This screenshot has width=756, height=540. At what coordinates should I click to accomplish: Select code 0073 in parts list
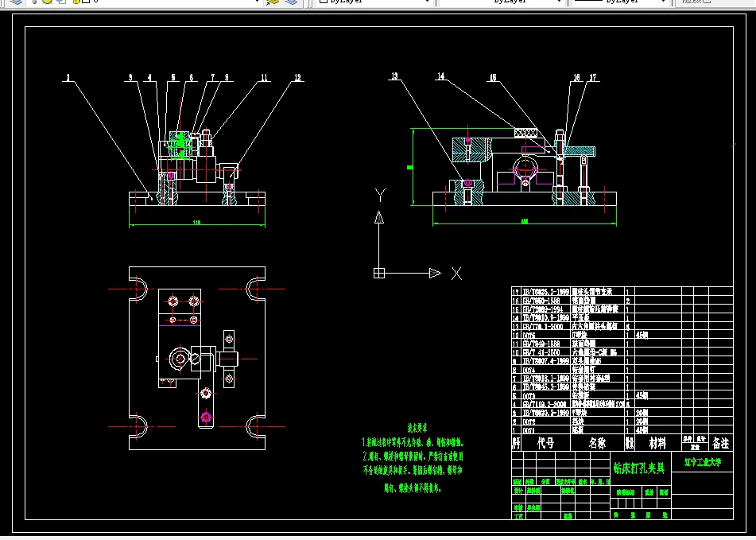(x=529, y=396)
